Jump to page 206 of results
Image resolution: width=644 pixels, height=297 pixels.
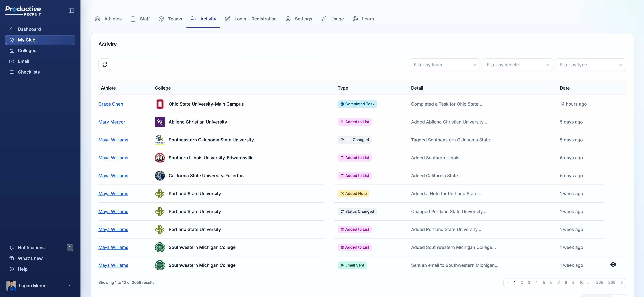click(x=611, y=283)
